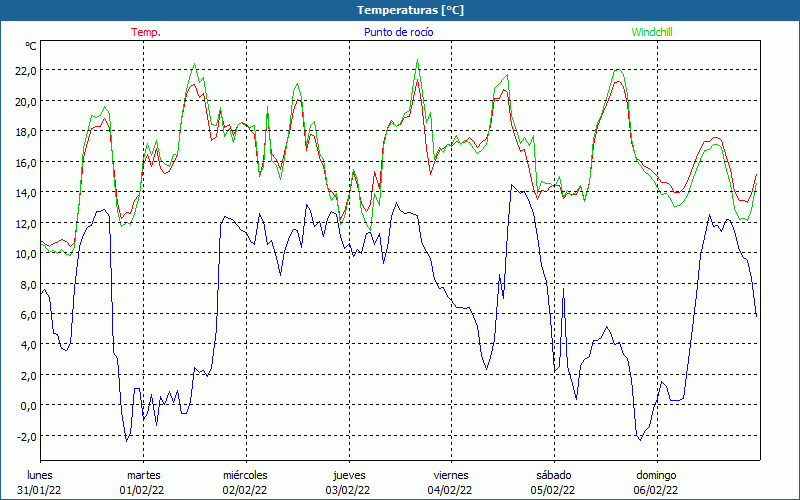Click the 22,0 y-axis value

(26, 70)
